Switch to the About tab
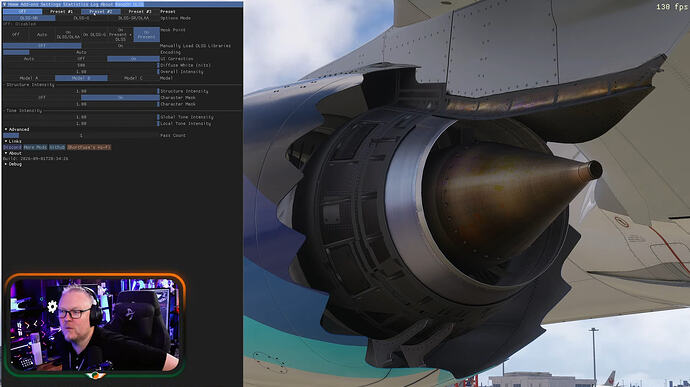690x387 pixels. pos(107,4)
